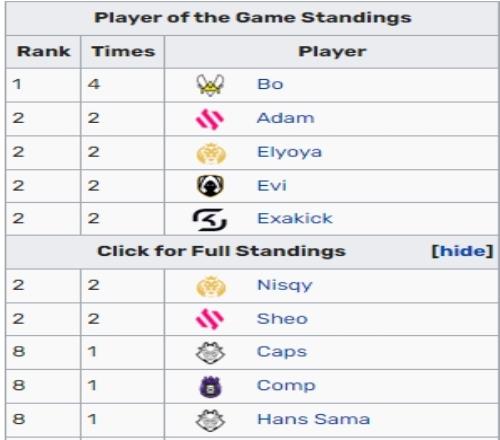Click the Times column header
The height and width of the screenshot is (440, 500).
coord(123,52)
